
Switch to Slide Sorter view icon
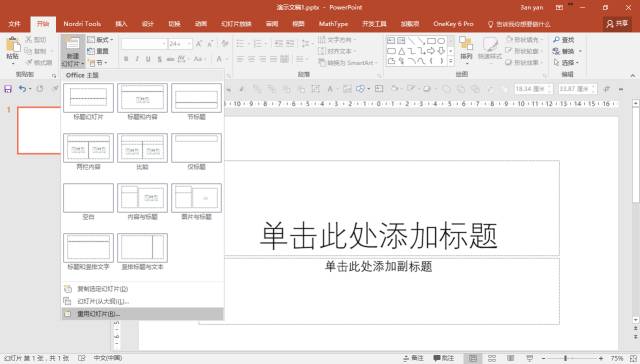(492, 358)
